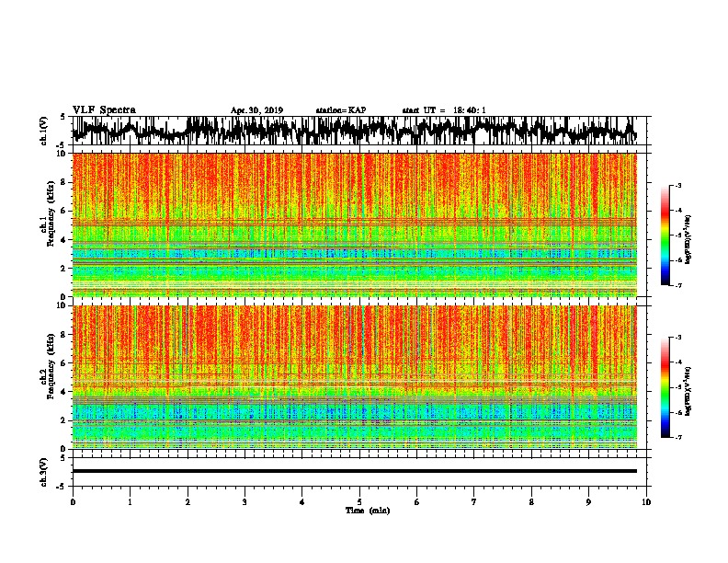This screenshot has width=728, height=563.
Task: Click the "VLF Spectra" plot title
Action: tap(104, 110)
